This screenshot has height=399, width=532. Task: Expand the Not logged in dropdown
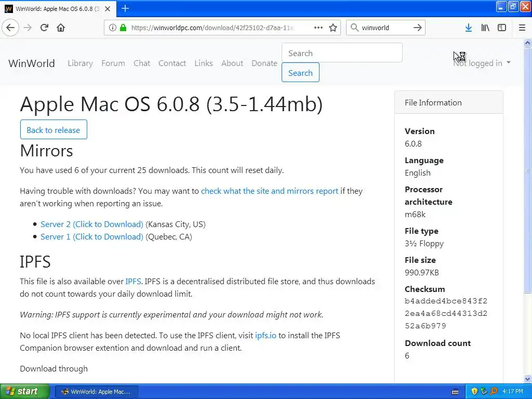(x=482, y=63)
